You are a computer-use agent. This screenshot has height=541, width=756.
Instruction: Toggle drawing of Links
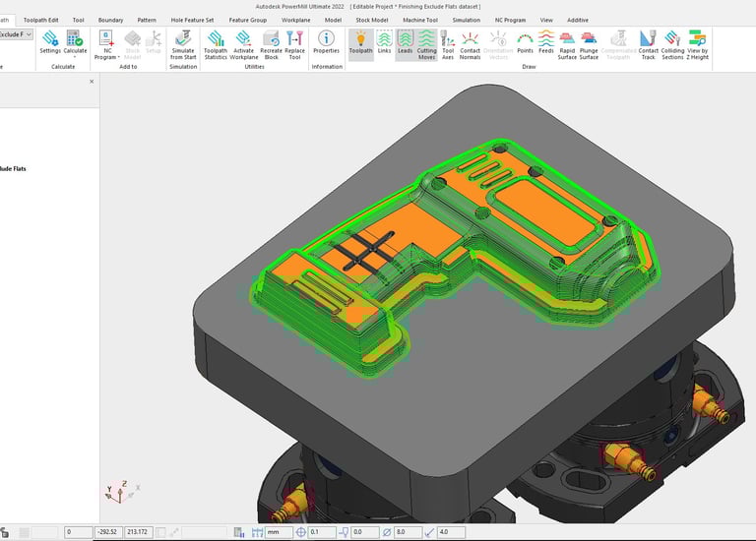coord(384,42)
